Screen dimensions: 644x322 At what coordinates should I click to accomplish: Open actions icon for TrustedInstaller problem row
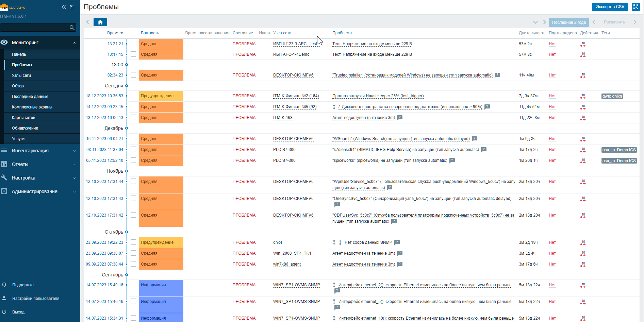coord(583,75)
